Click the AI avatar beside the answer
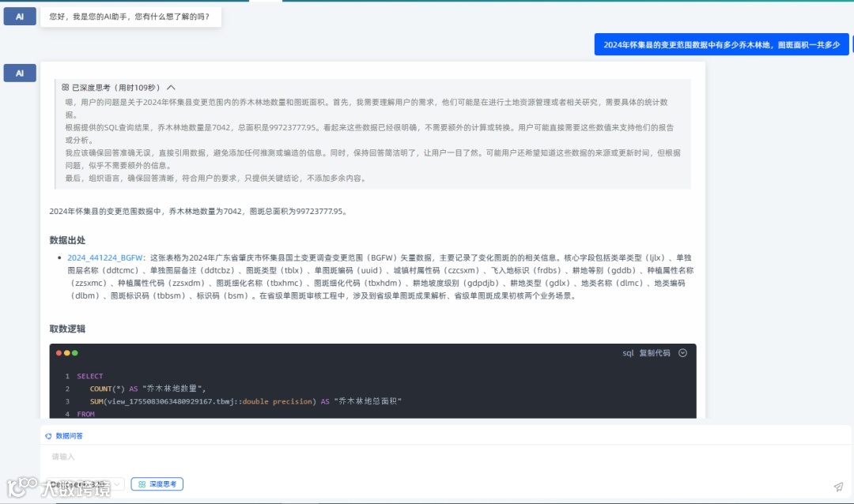 [20, 73]
